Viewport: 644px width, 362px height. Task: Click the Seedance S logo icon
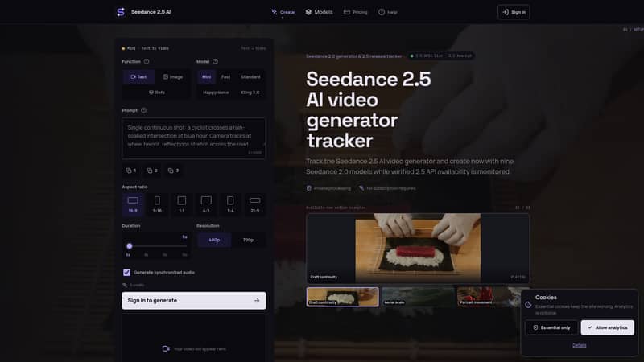tap(120, 12)
